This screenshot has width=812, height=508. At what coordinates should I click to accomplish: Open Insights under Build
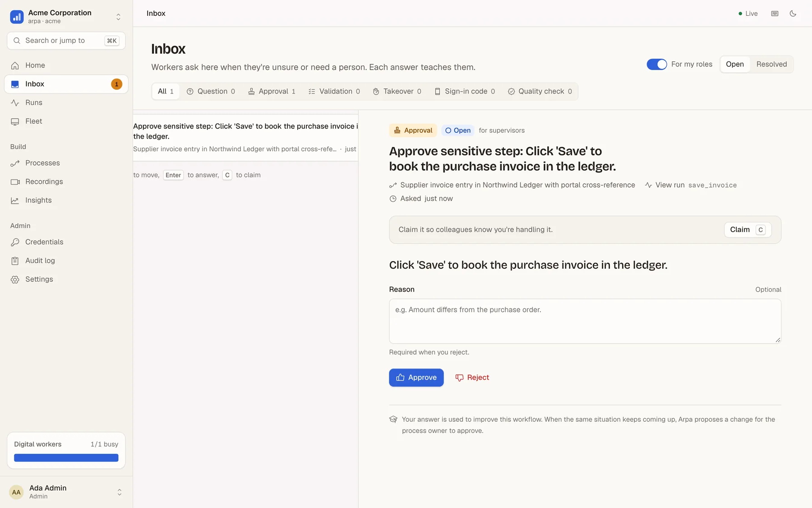(x=66, y=200)
